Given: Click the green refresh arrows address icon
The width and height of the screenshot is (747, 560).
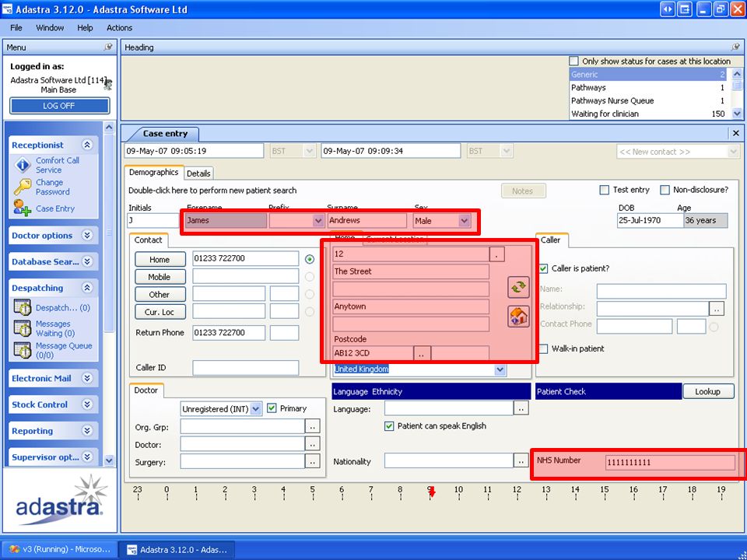Looking at the screenshot, I should 518,287.
